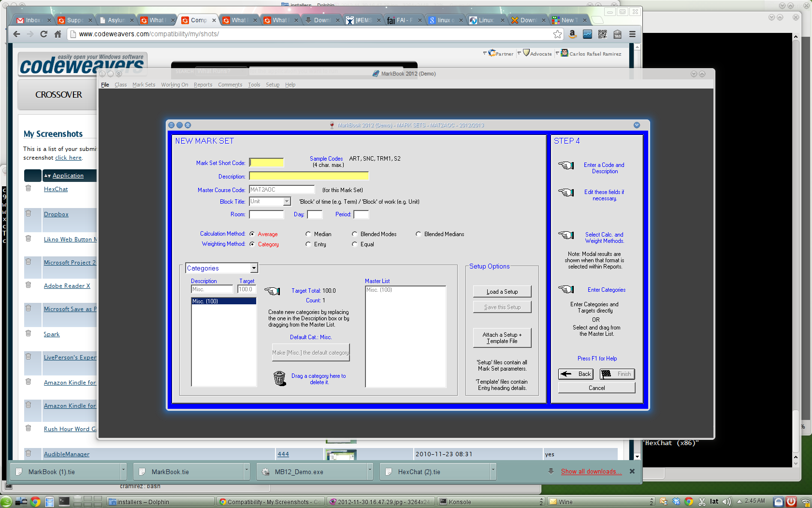Select the Entry weighting method
The image size is (812, 508).
click(x=308, y=244)
